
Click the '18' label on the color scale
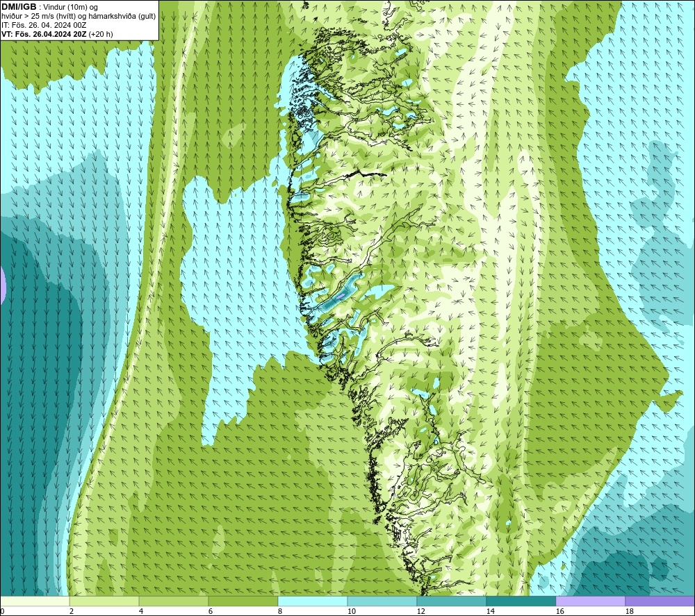click(x=630, y=611)
